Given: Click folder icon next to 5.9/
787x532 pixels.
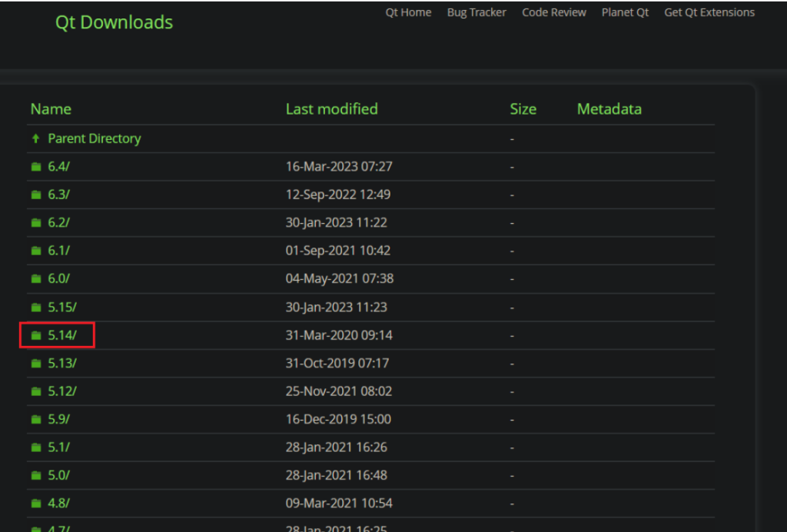Looking at the screenshot, I should coord(36,420).
